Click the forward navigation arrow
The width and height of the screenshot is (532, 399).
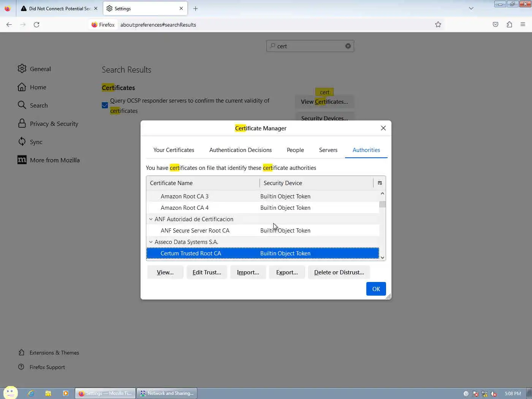click(23, 25)
